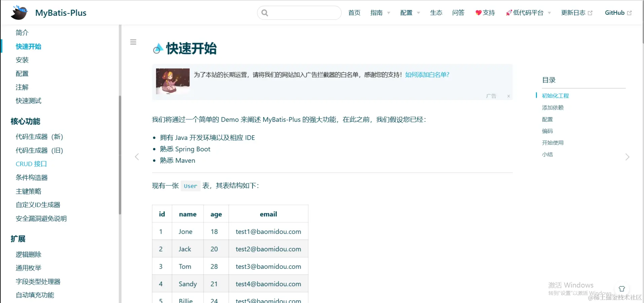Click the water drop icon beside 快速开始 heading
The image size is (644, 303).
158,49
